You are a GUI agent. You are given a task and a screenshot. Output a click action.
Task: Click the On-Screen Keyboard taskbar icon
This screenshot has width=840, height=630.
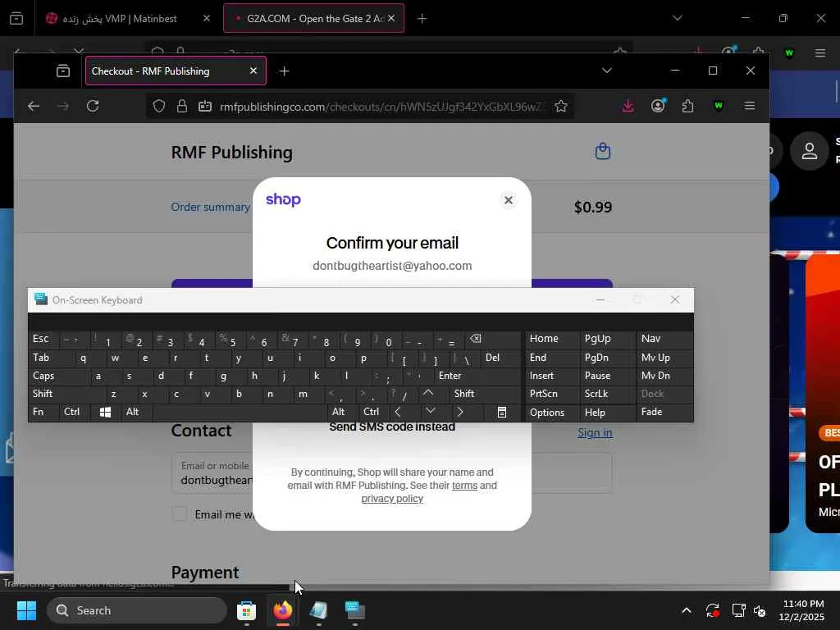point(354,610)
